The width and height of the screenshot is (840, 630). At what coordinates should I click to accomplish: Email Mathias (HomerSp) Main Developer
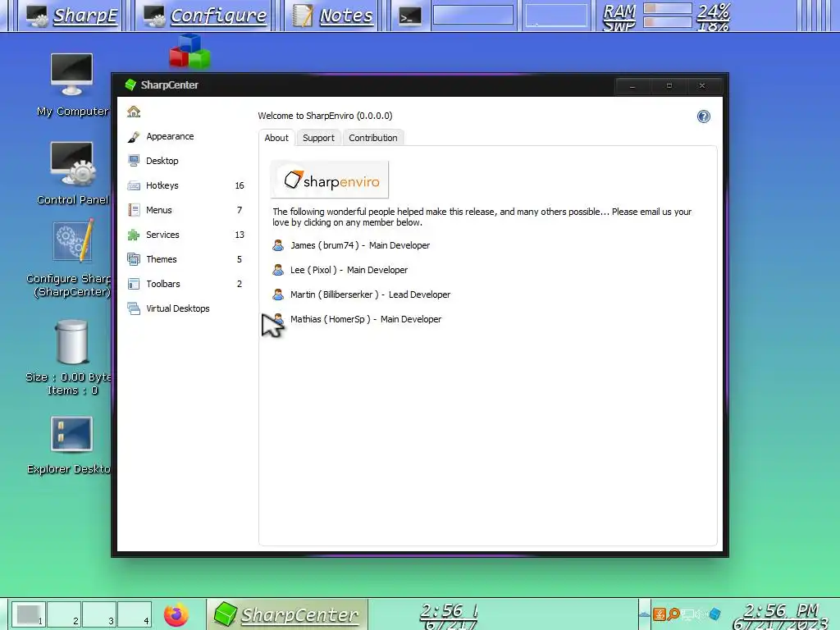(366, 319)
